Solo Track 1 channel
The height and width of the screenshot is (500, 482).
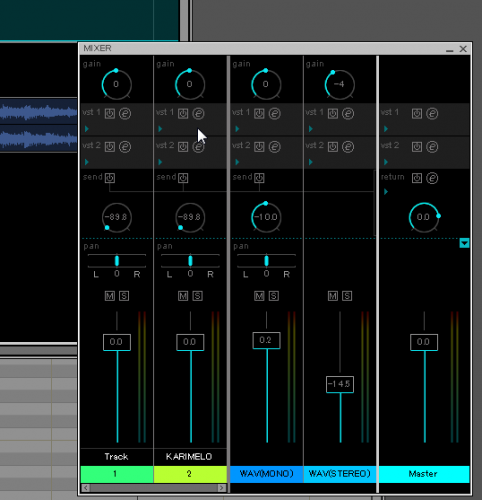click(124, 296)
